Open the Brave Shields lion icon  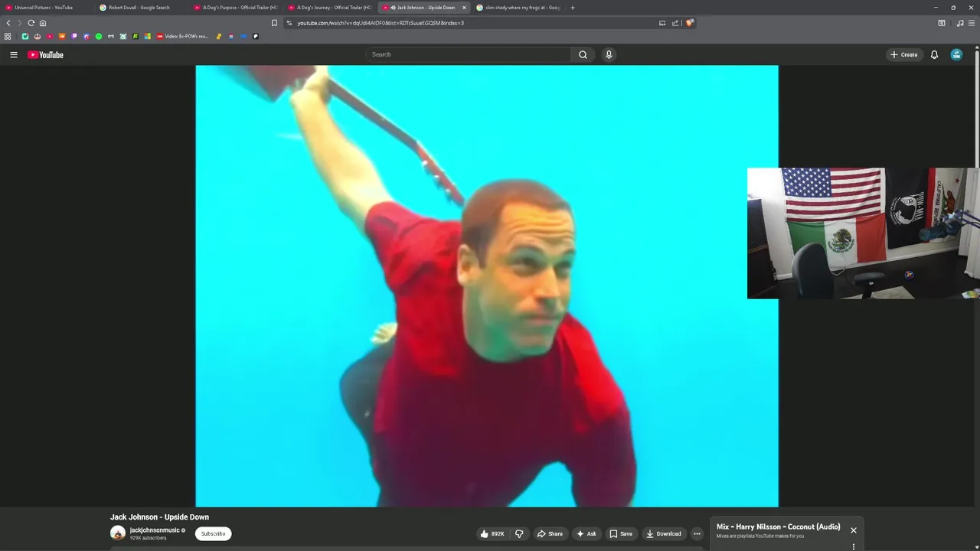click(689, 23)
